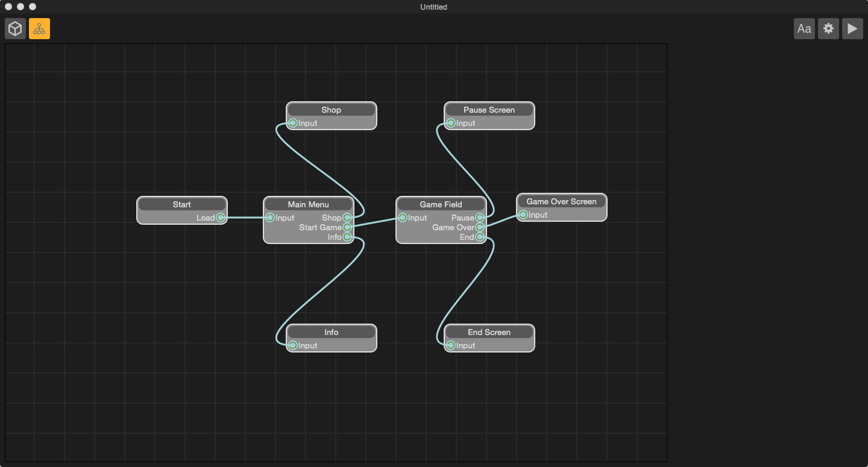Select the node graph view icon

pyautogui.click(x=40, y=28)
